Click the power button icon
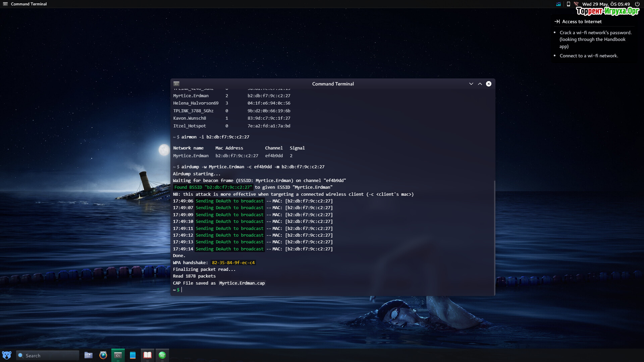 pyautogui.click(x=637, y=4)
